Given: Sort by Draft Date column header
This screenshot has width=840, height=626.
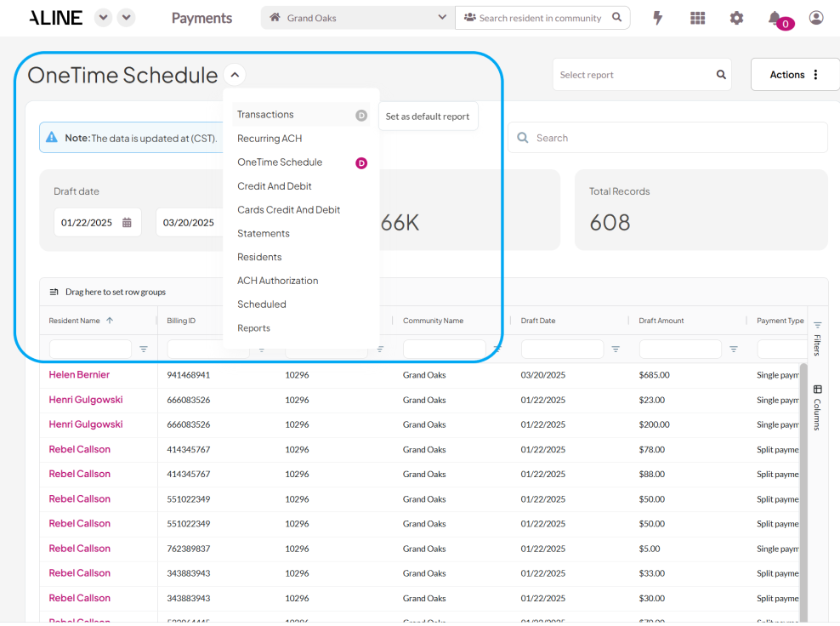Looking at the screenshot, I should tap(538, 321).
